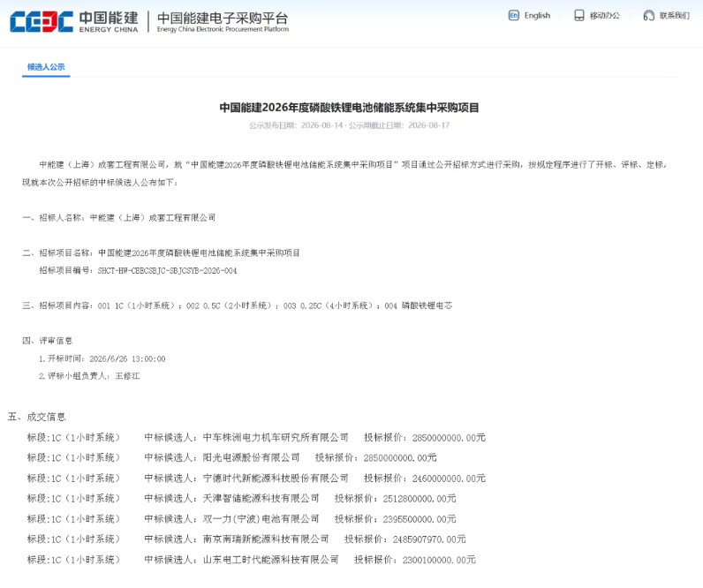This screenshot has height=588, width=703.
Task: Click the 五、成交信息 heading
Action: coord(37,417)
